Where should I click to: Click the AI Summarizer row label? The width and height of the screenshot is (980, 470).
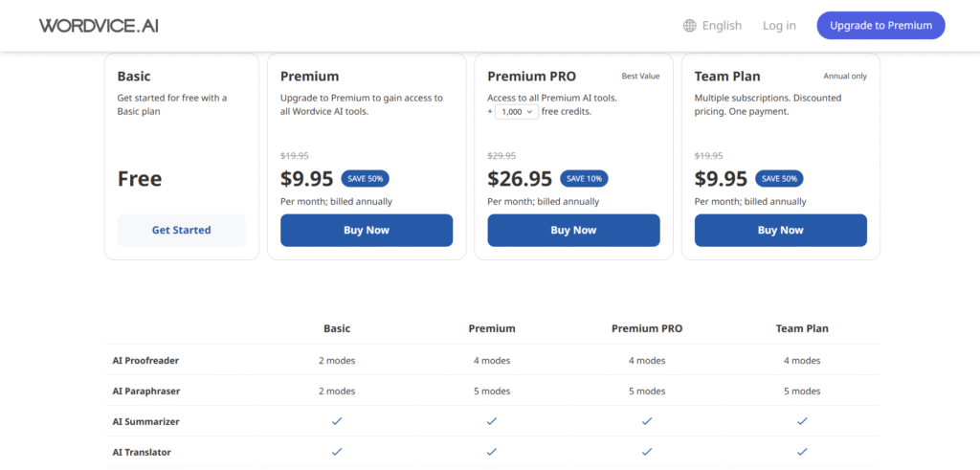(145, 422)
